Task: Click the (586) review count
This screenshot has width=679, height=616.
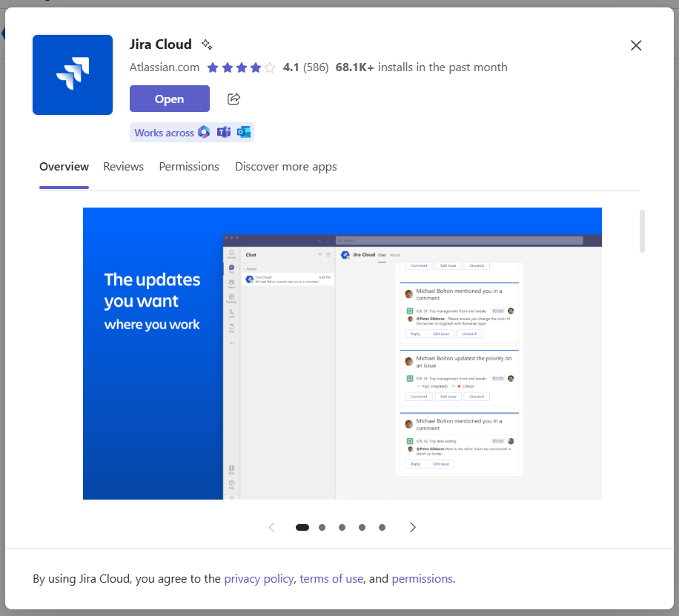Action: (316, 67)
